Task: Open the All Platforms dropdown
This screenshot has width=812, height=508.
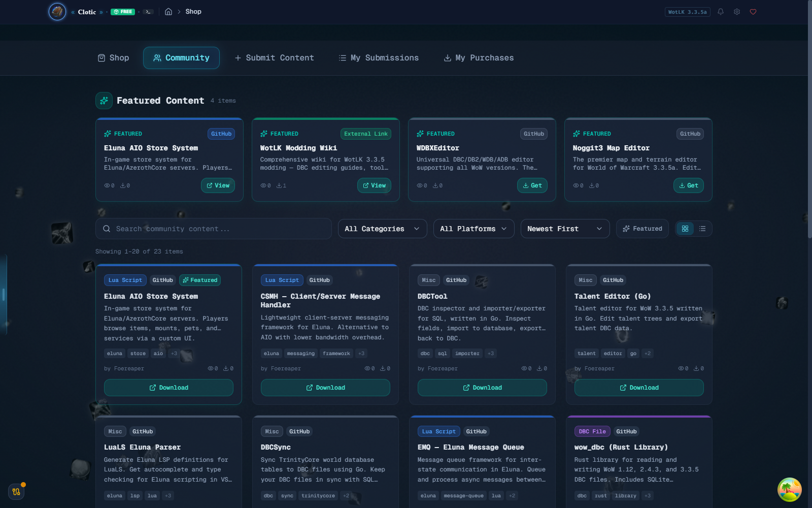Action: tap(473, 229)
